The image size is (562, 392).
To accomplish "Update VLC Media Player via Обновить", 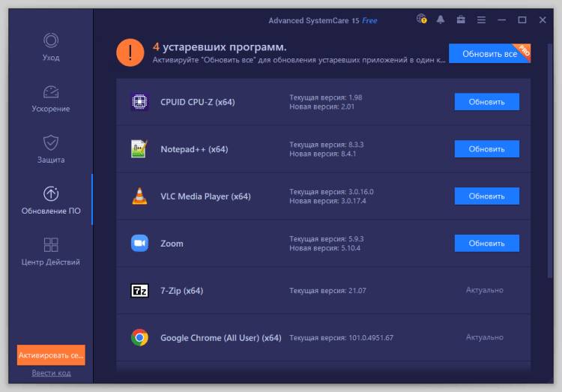I will [487, 196].
